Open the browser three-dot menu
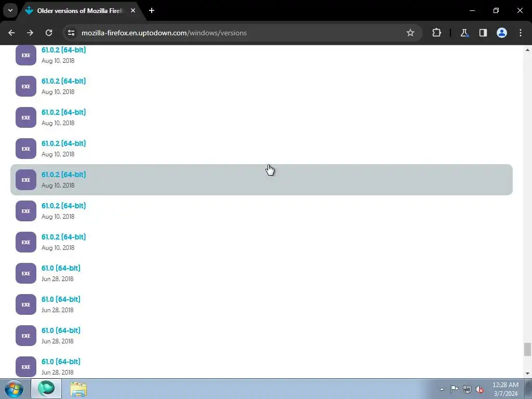The height and width of the screenshot is (399, 532). pos(521,33)
